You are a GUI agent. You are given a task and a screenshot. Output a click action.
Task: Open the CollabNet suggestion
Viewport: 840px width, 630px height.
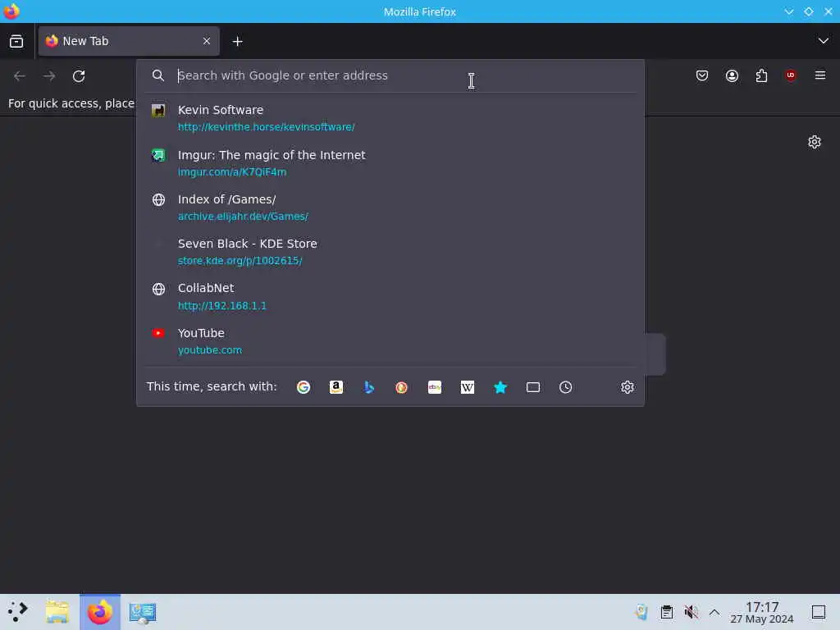pos(390,296)
